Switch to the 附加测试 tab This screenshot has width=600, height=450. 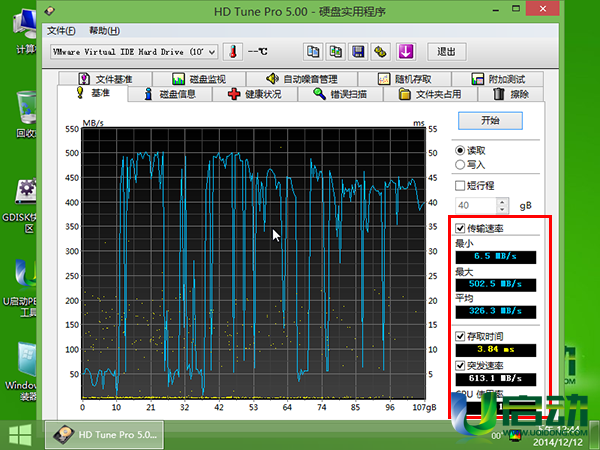point(498,79)
